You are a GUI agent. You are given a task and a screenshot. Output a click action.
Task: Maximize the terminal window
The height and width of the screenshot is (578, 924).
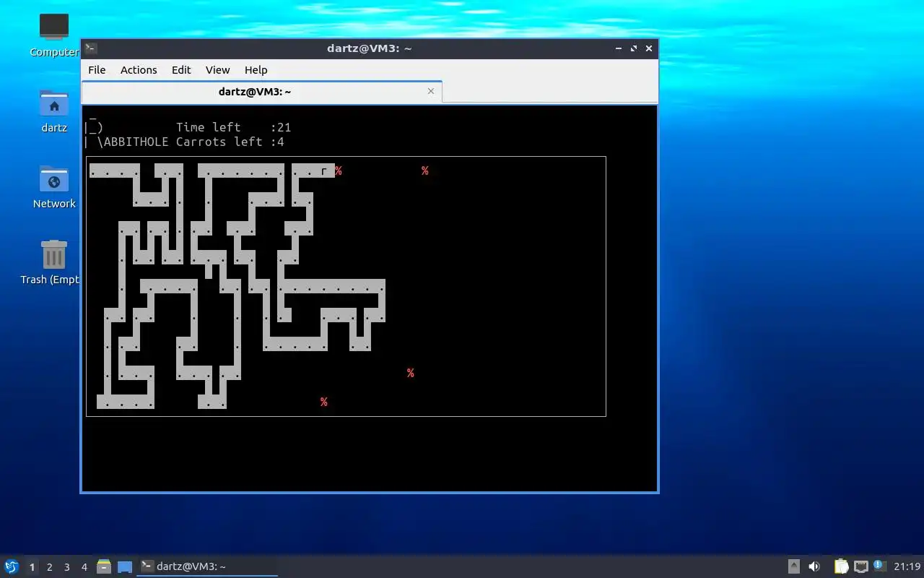[634, 48]
